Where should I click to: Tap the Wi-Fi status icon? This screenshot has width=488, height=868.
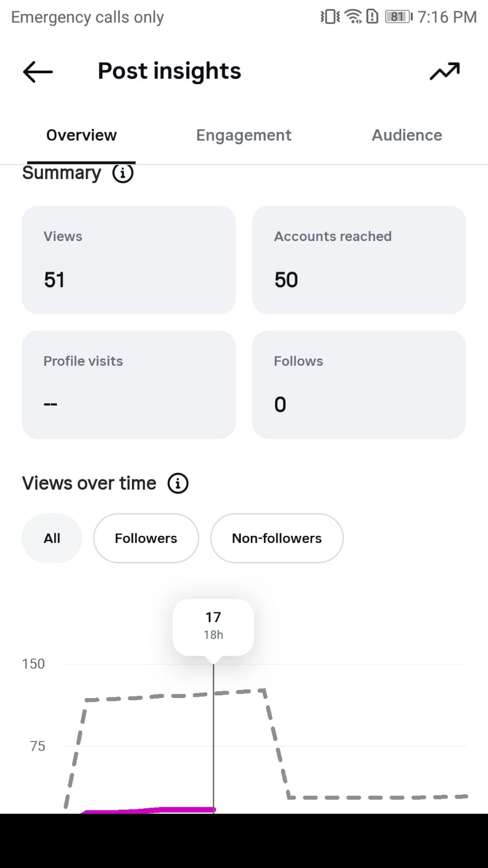[x=353, y=17]
